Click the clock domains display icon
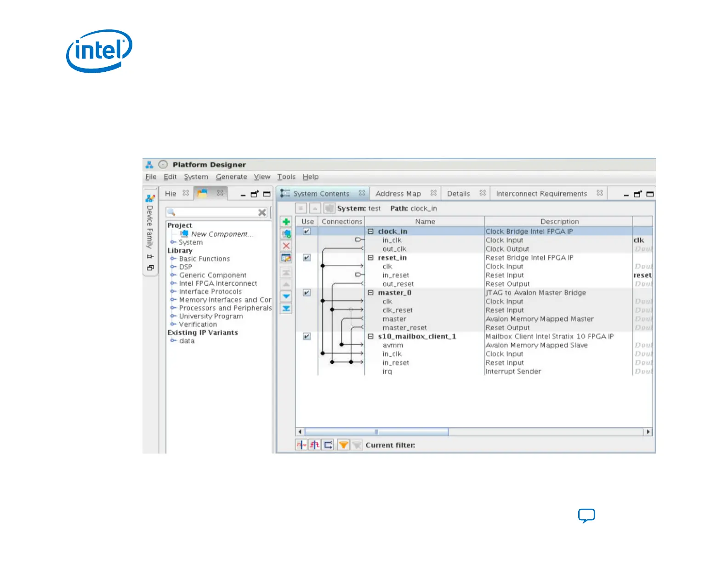Viewport: 728px width, 563px height. click(x=301, y=445)
